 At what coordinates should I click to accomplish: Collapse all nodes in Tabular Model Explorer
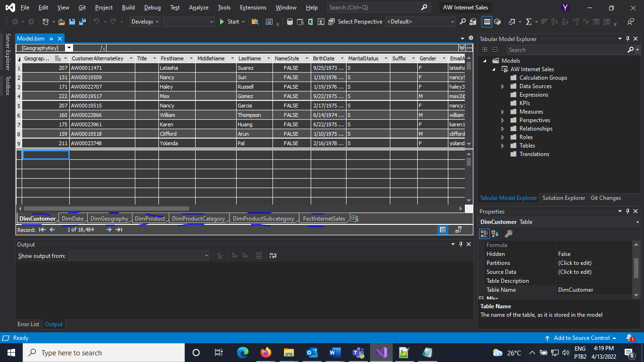495,49
